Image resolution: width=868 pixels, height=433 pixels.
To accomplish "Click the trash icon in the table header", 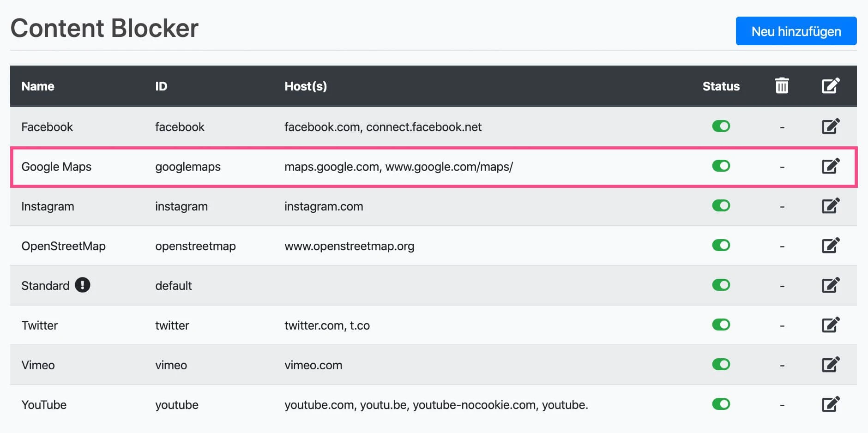I will point(782,85).
